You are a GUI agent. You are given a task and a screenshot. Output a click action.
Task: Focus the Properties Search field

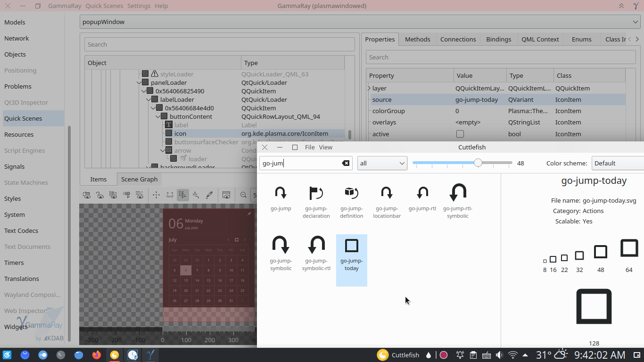tap(501, 57)
